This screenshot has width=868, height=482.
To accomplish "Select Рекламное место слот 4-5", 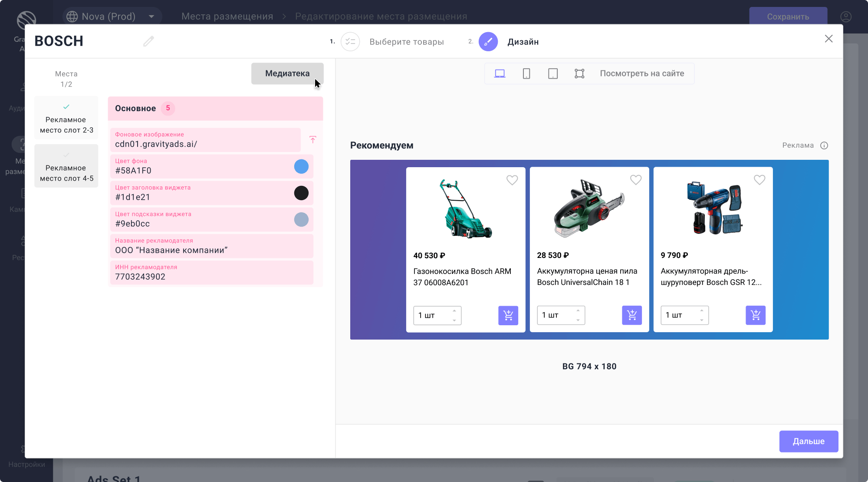I will pos(66,166).
